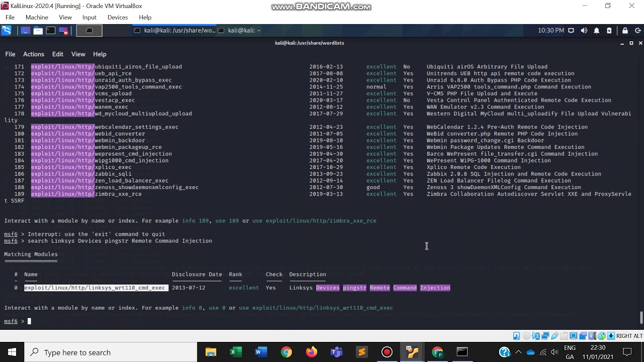Click the Kali log out icon
Image resolution: width=644 pixels, height=362 pixels.
tap(638, 31)
